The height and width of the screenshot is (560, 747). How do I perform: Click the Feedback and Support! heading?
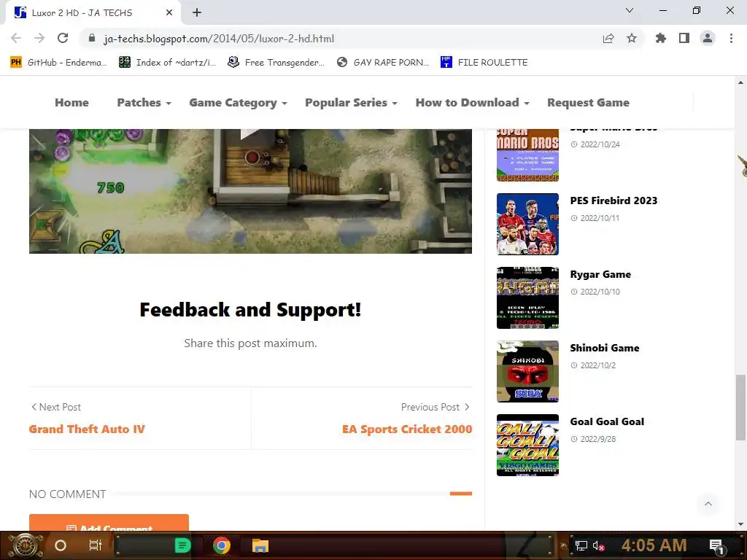pyautogui.click(x=251, y=309)
